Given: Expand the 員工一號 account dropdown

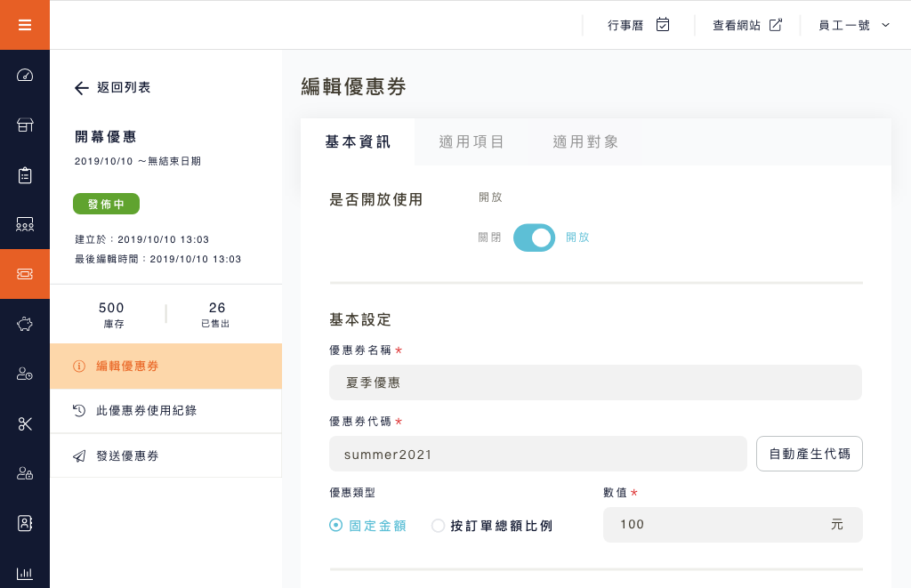Looking at the screenshot, I should (853, 25).
